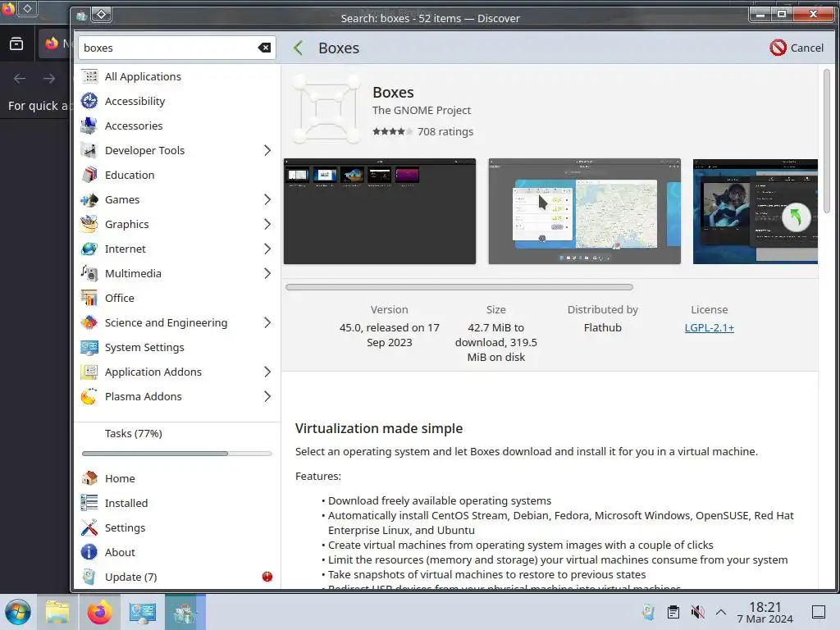Click the Discover taskbar icon
Viewport: 840px width, 630px height.
tap(185, 612)
